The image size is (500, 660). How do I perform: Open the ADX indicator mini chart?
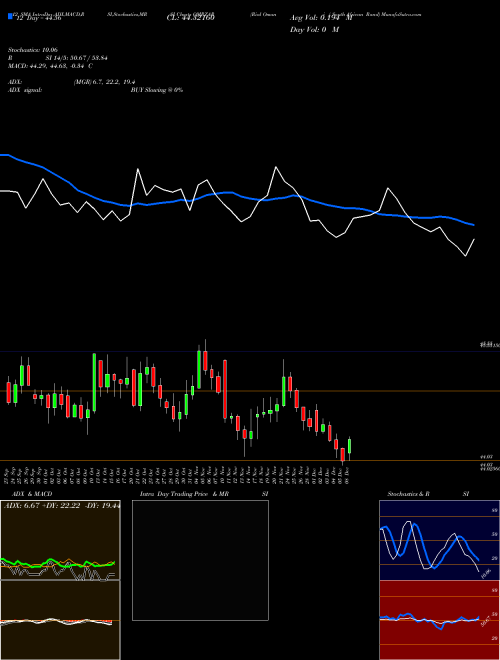[60, 540]
